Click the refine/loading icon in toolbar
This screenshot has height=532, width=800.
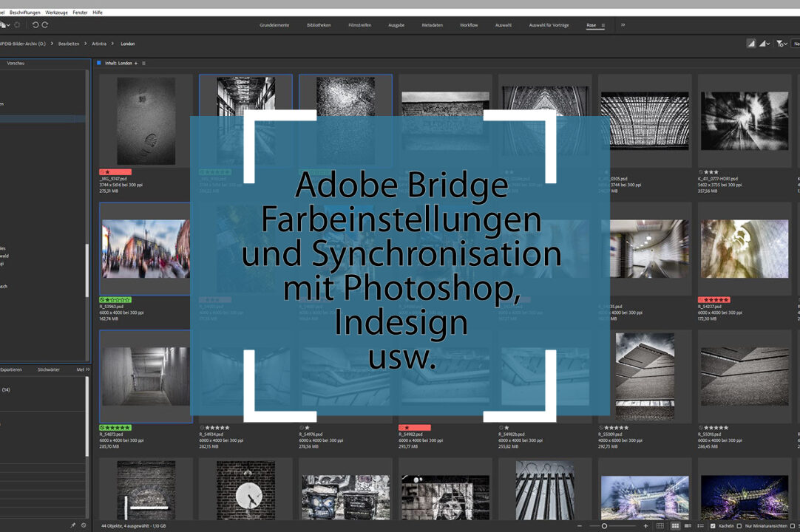tap(17, 25)
